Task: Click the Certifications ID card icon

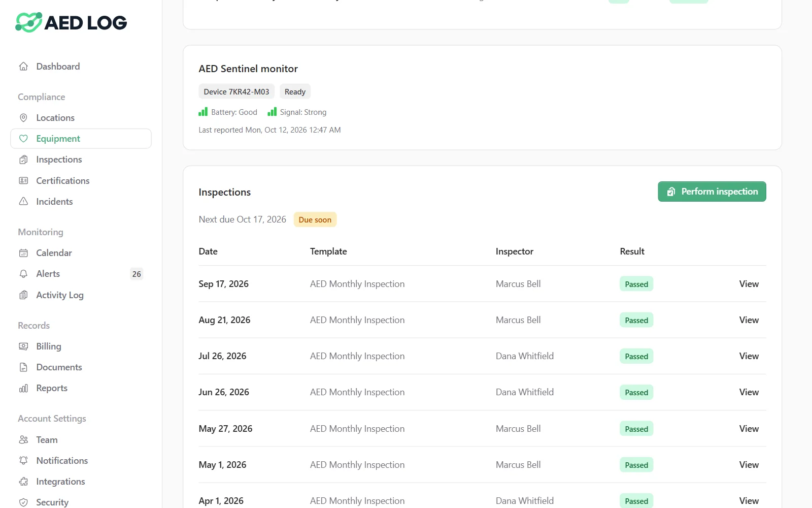Action: coord(23,181)
